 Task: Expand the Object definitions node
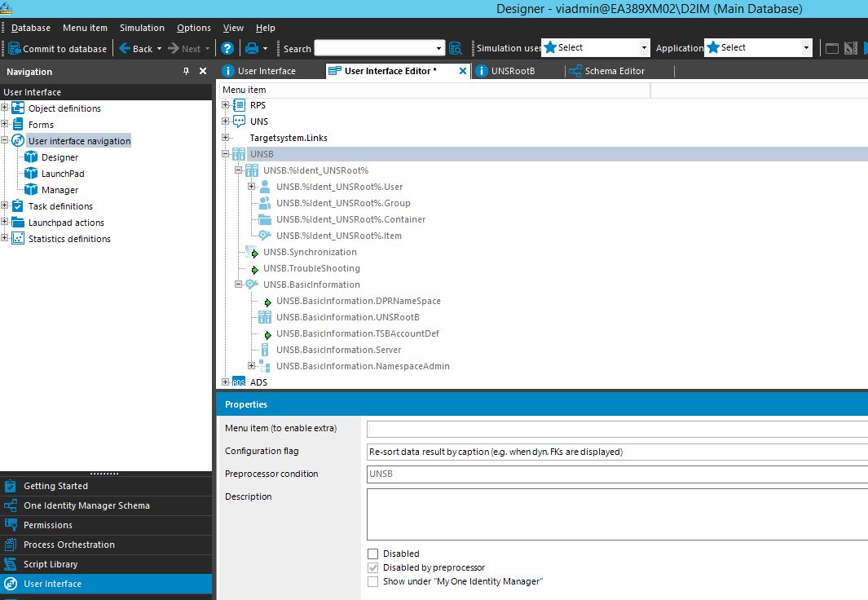coord(4,108)
